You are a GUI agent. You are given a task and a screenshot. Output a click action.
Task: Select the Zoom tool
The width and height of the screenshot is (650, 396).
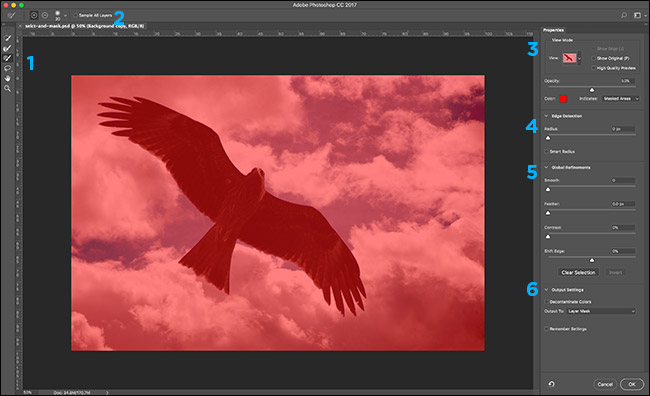pyautogui.click(x=7, y=88)
